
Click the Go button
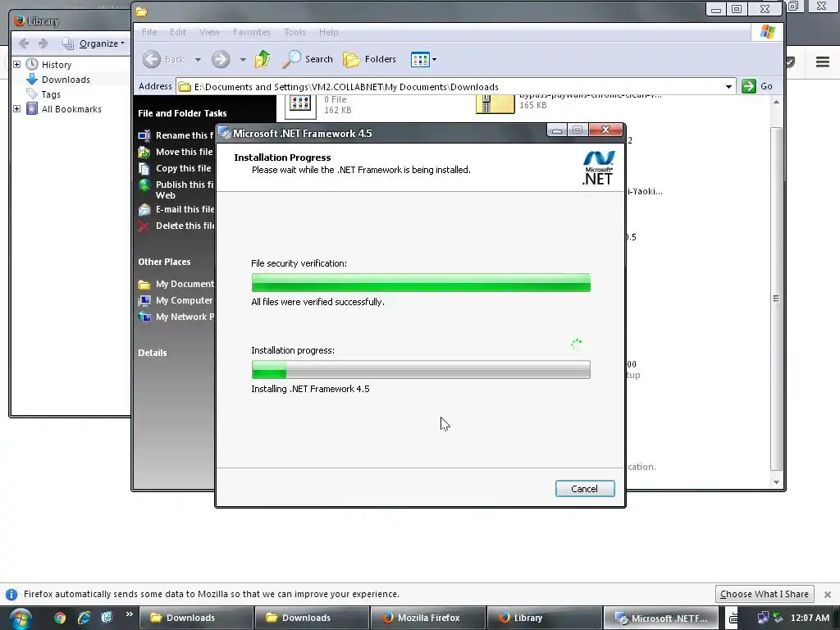757,86
